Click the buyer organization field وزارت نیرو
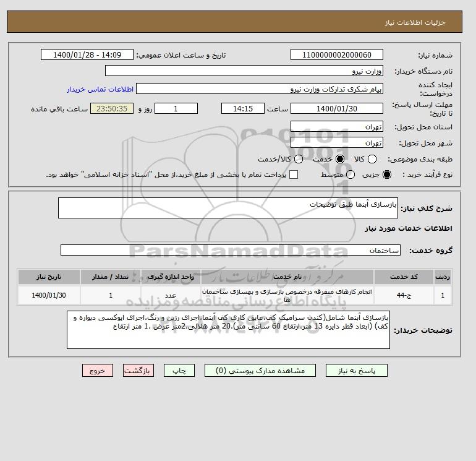The height and width of the screenshot is (461, 476). [x=244, y=71]
